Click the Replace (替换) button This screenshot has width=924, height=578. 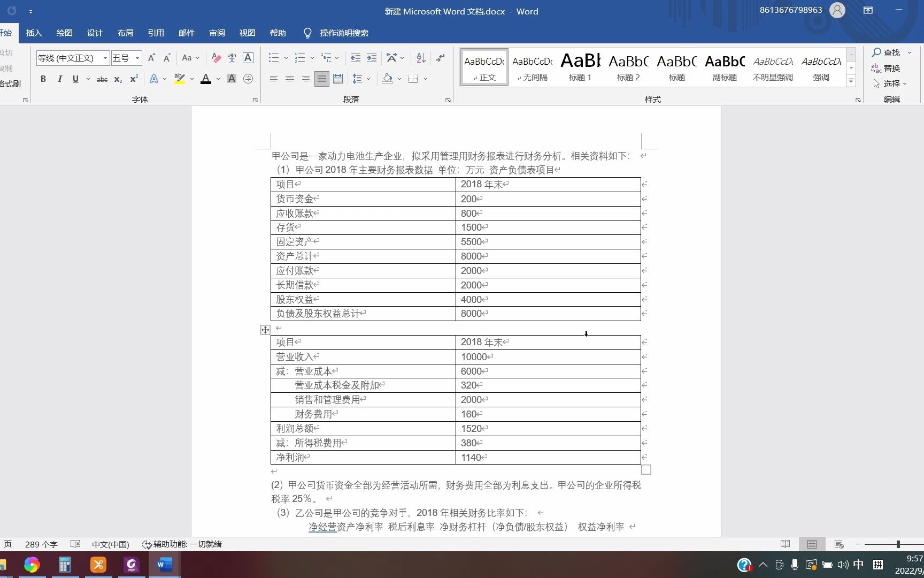pos(886,68)
